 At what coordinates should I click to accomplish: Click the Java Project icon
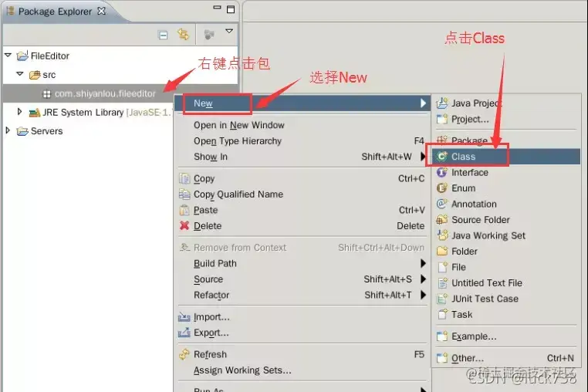tap(442, 103)
